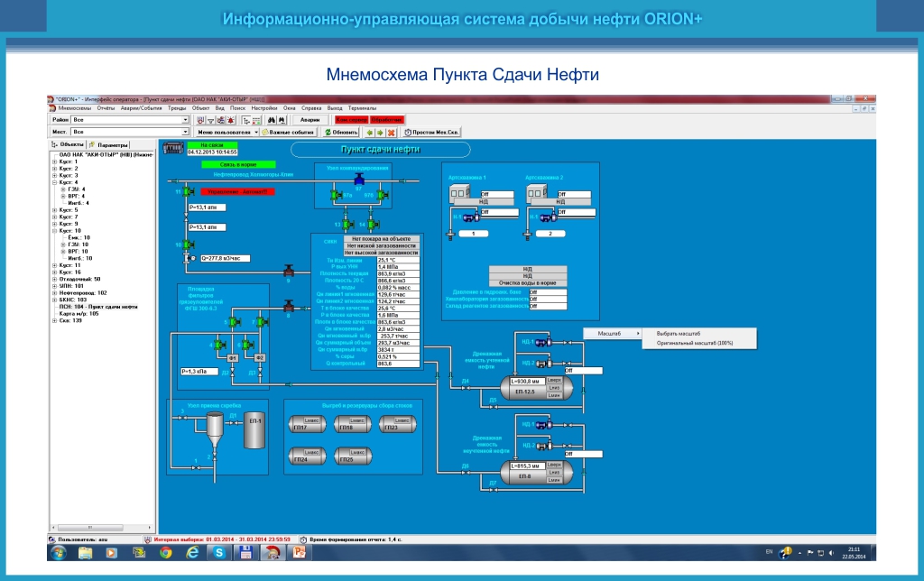
Task: Expand the Куст: 1 tree node
Action: pos(55,161)
